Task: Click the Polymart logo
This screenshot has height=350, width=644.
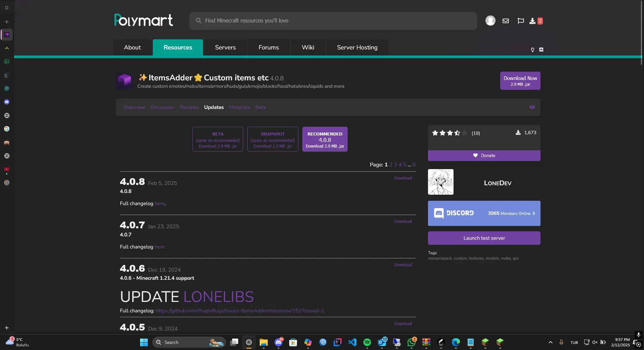Action: point(143,20)
